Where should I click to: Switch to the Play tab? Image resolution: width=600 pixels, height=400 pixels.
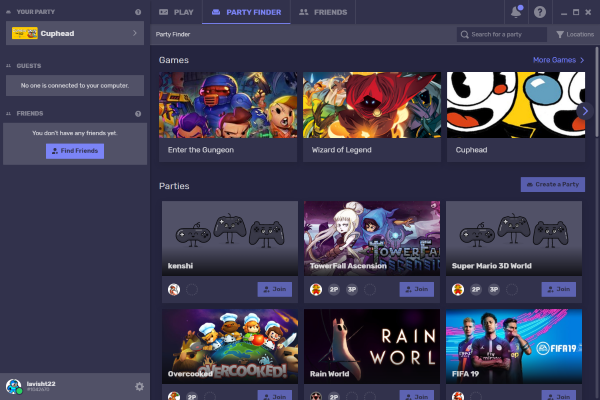(x=176, y=12)
